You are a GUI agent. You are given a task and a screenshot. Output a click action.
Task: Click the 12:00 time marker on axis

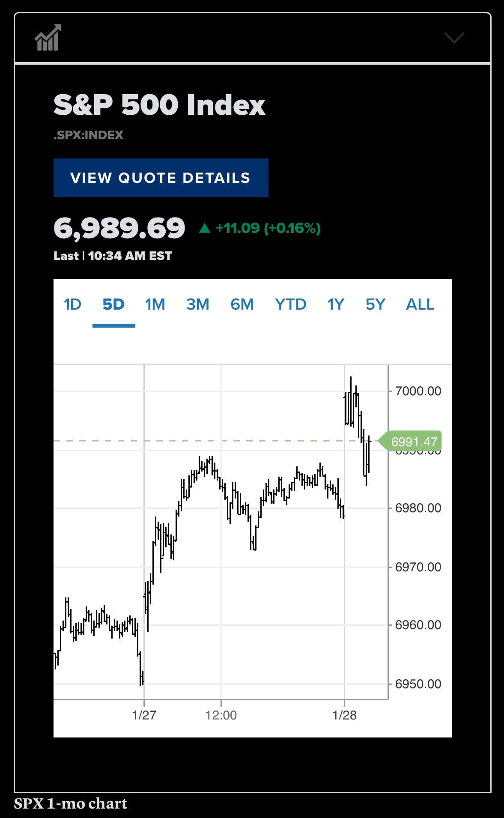[x=221, y=715]
